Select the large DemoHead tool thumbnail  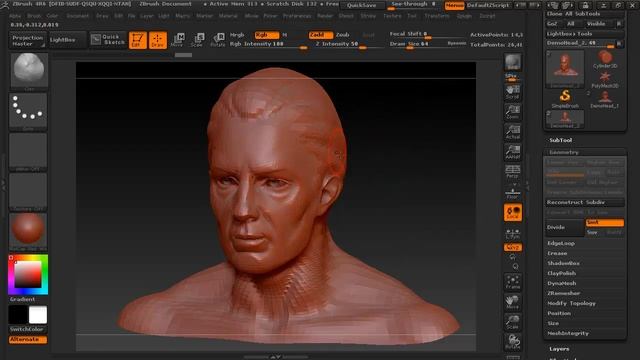pos(565,68)
